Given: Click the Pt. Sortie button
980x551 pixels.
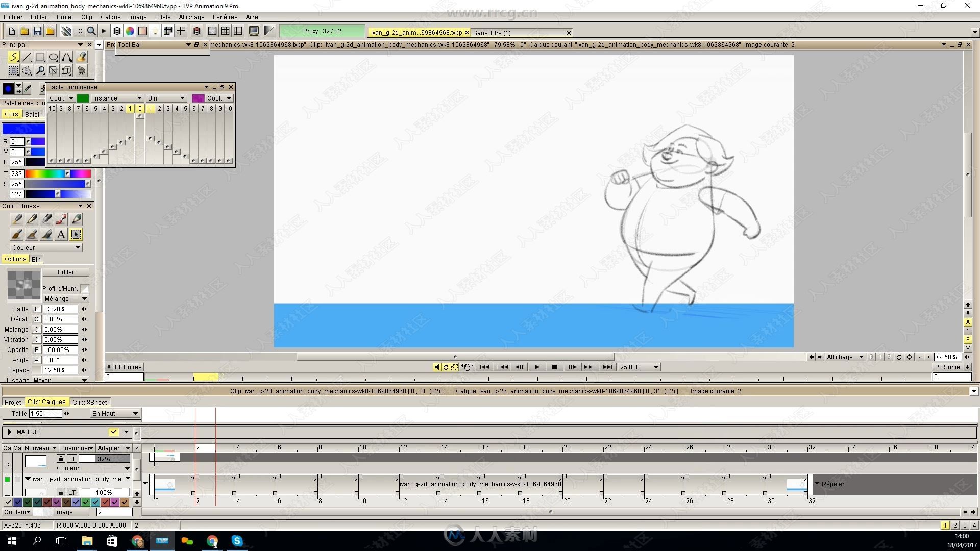Looking at the screenshot, I should pos(947,367).
